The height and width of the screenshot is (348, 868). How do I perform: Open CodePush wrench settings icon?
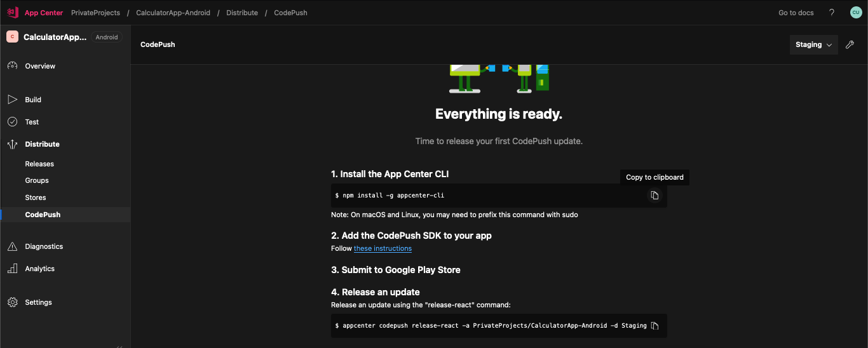850,44
